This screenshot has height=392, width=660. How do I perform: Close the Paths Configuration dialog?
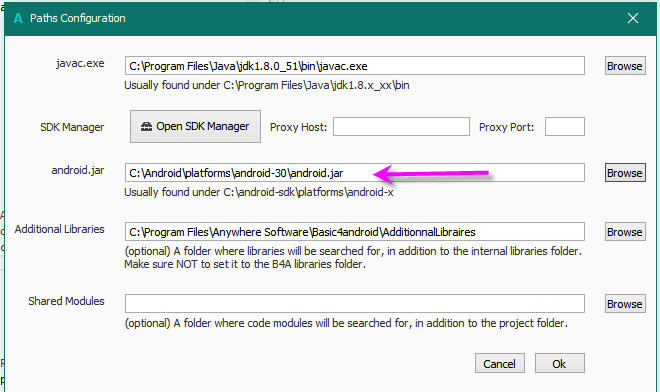633,18
